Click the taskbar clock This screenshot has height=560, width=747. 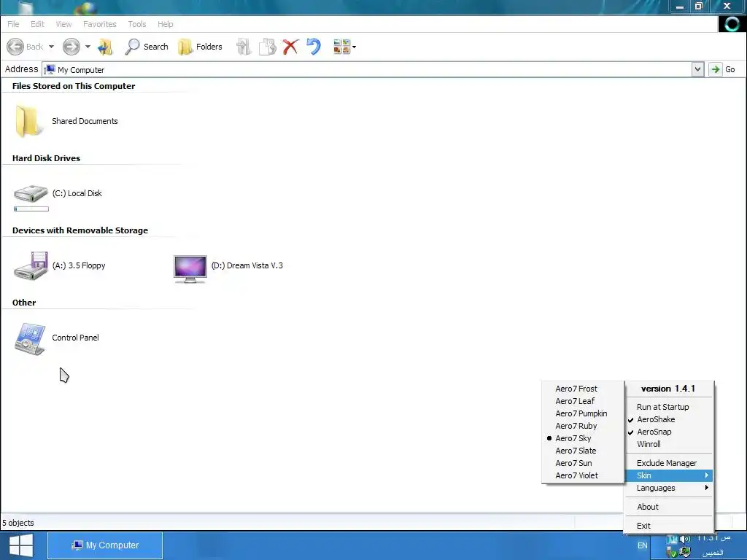(713, 545)
